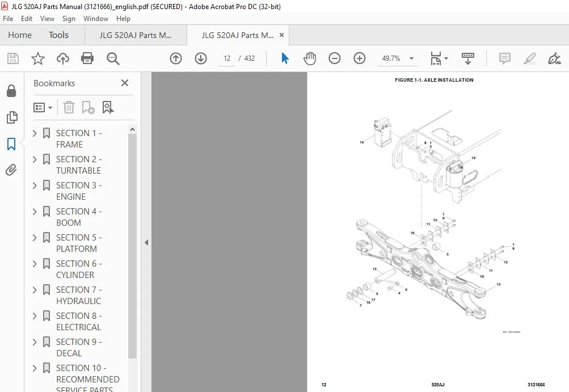Expand SECTION 5 - PLATFORM bookmark
Image resolution: width=569 pixels, height=392 pixels.
(x=35, y=238)
